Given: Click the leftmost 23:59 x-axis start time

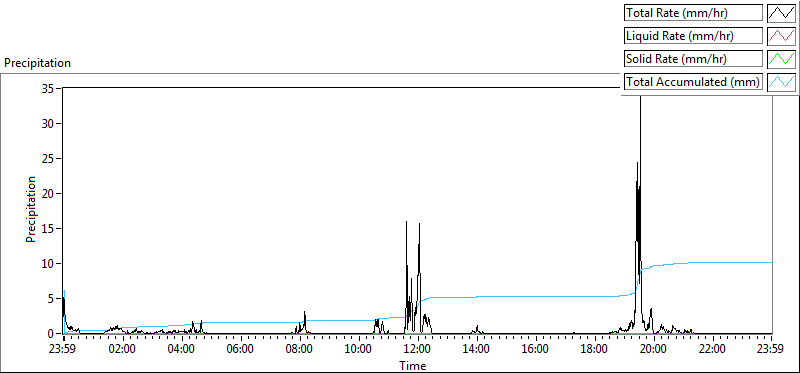Looking at the screenshot, I should (63, 350).
